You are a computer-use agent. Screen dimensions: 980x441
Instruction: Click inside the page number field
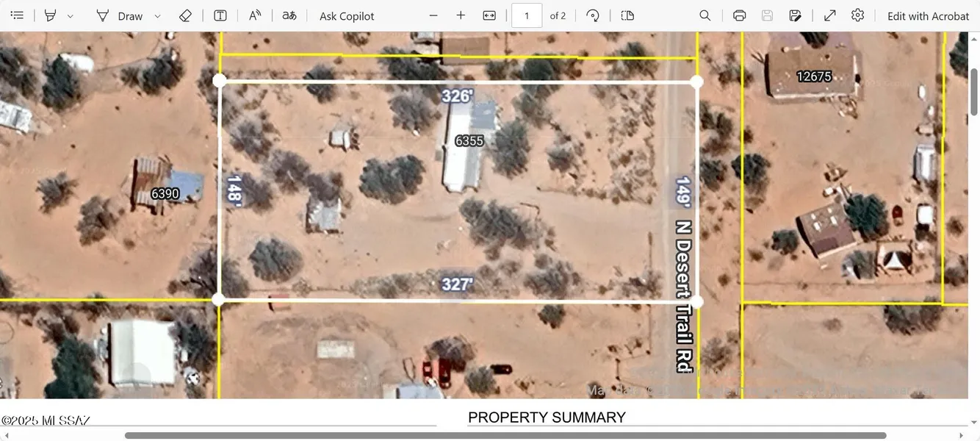tap(527, 15)
